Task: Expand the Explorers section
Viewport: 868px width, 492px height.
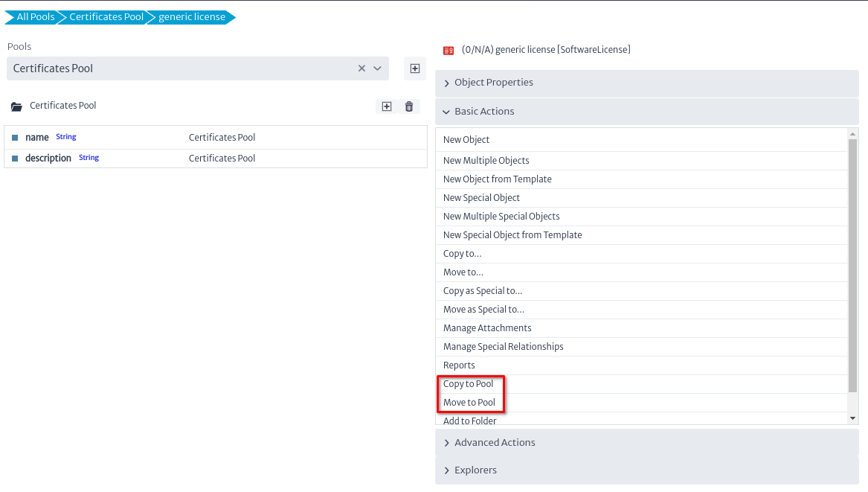Action: click(646, 470)
